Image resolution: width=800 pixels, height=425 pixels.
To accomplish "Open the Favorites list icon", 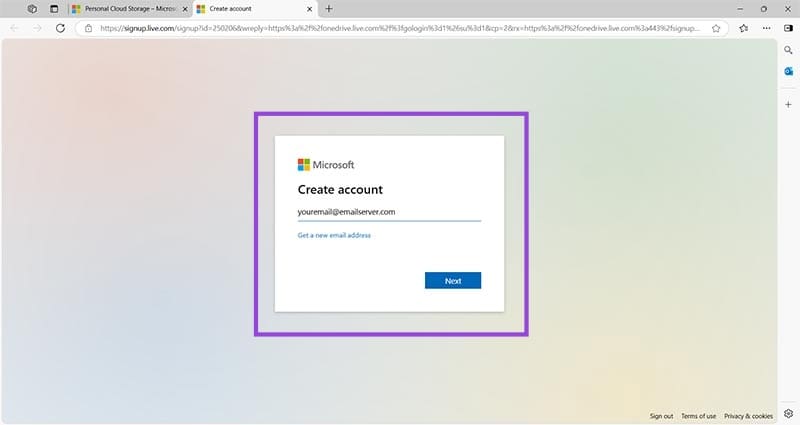I will click(x=743, y=29).
